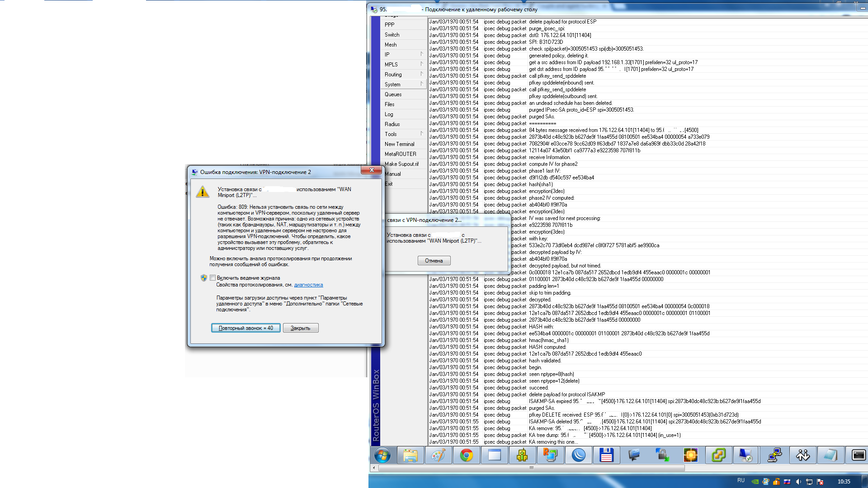
Task: Click the volume speaker tray icon
Action: 798,482
